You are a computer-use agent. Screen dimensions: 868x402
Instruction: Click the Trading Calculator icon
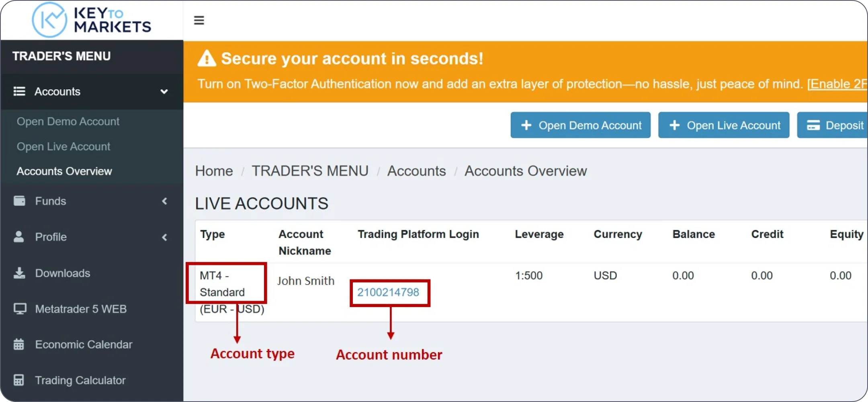tap(19, 380)
